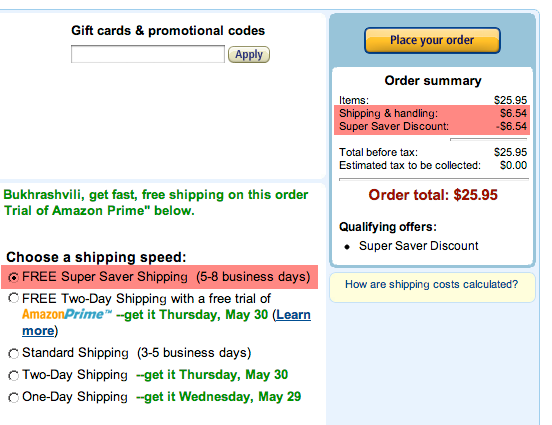Viewport: 552px width, 425px height.
Task: Click the Super Saver Discount qualifying offer
Action: 419,246
